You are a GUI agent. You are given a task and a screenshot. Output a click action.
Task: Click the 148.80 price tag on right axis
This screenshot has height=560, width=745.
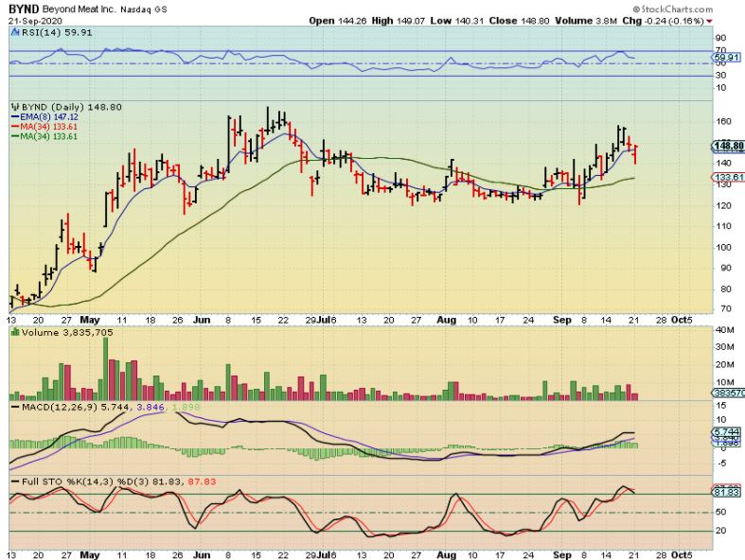point(728,147)
